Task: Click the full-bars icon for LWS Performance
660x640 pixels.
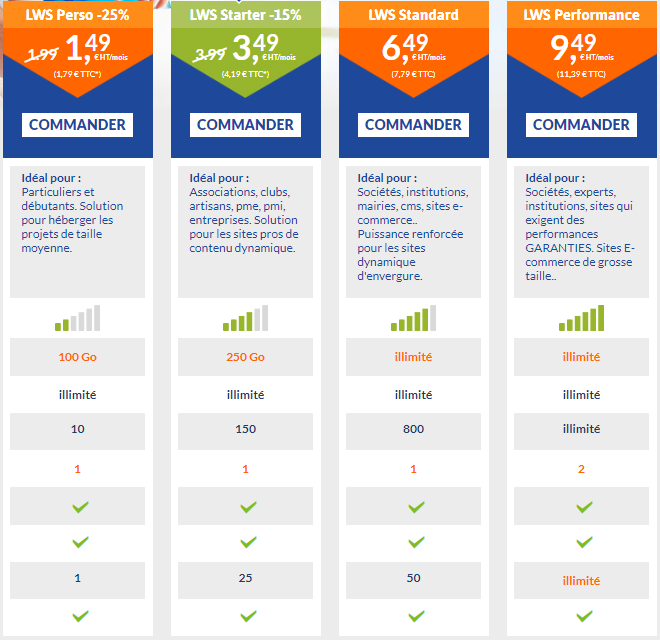Action: pos(581,318)
